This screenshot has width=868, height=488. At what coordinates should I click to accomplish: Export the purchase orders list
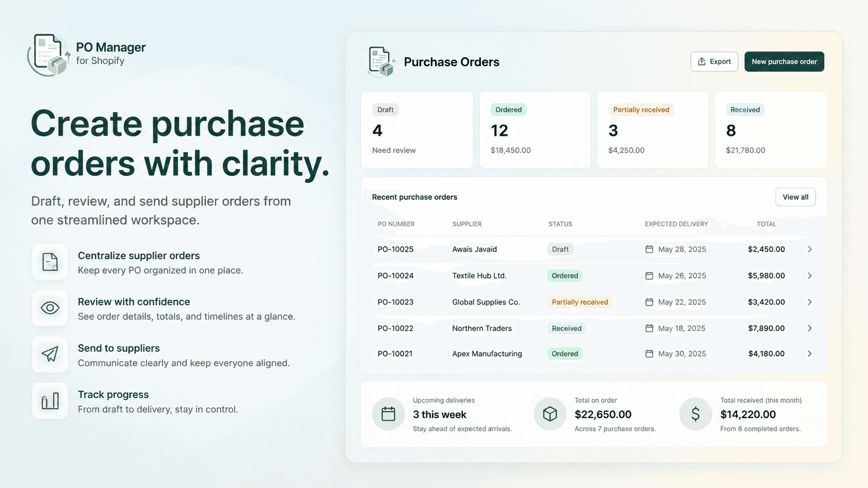[x=714, y=61]
